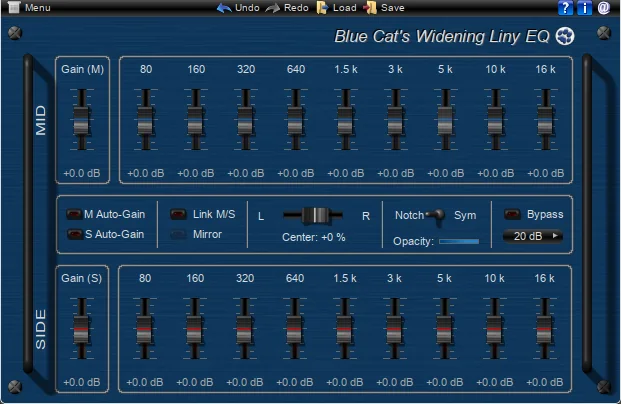Flip the Notch/Sym lever switch
The image size is (621, 404).
pos(436,216)
